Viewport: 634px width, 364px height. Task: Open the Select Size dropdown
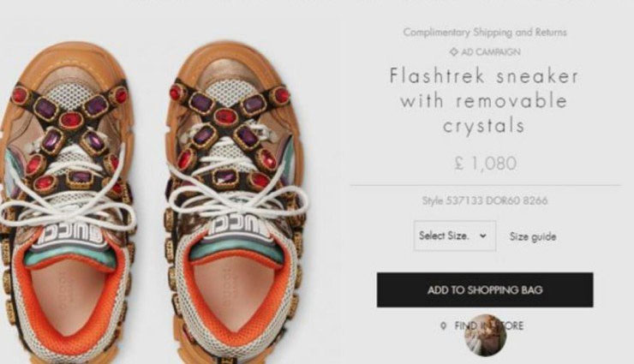454,236
